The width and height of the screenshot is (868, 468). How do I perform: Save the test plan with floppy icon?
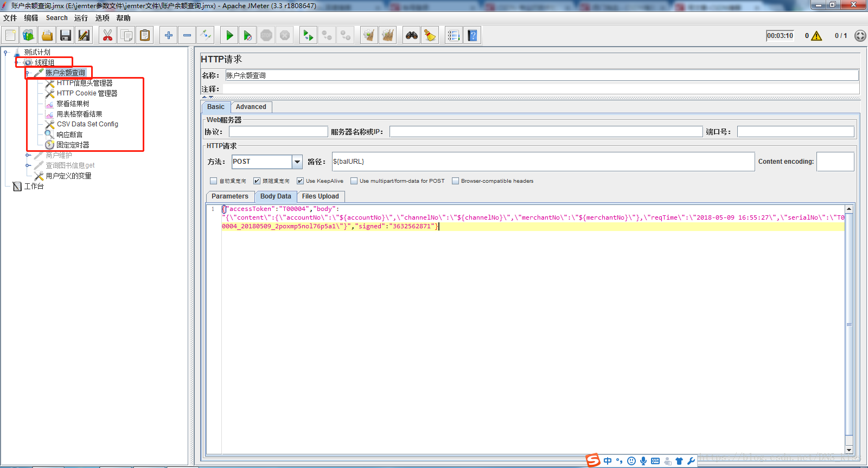point(66,35)
